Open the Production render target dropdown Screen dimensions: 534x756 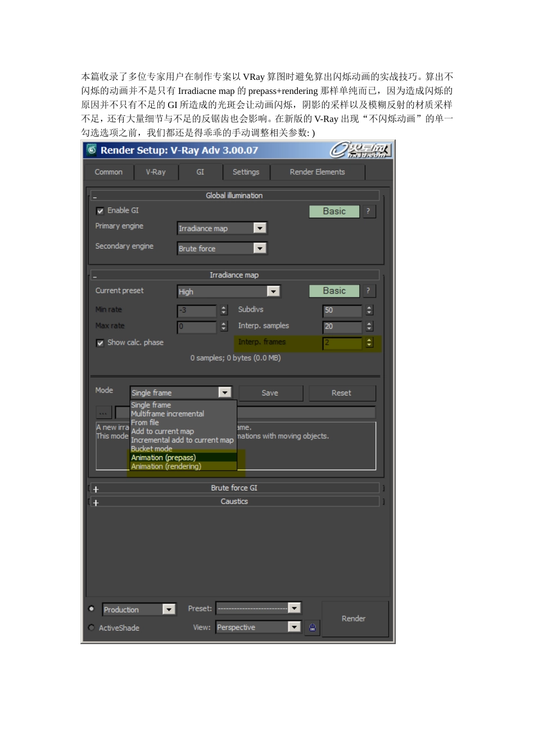pos(139,609)
